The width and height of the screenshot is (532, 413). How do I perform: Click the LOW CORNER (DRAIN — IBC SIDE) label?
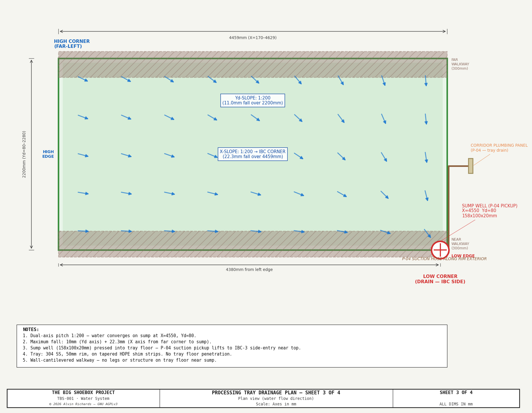[440, 279]
